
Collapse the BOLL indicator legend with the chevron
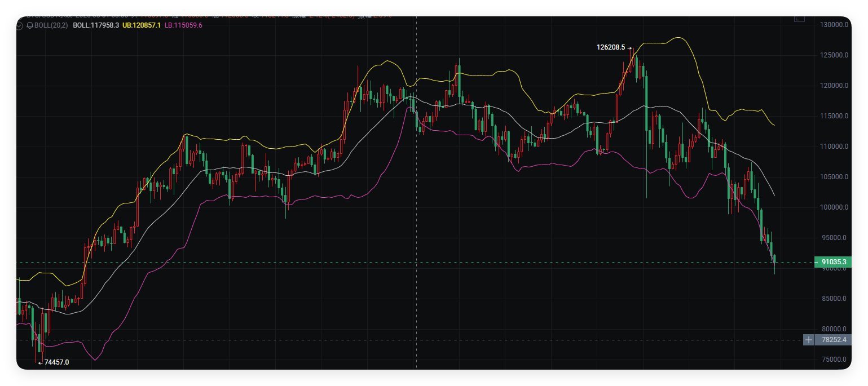[21, 25]
